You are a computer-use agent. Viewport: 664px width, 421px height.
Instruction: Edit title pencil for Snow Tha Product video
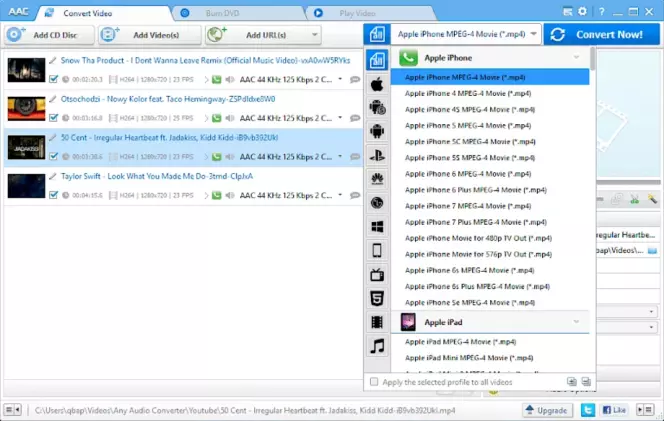click(53, 61)
